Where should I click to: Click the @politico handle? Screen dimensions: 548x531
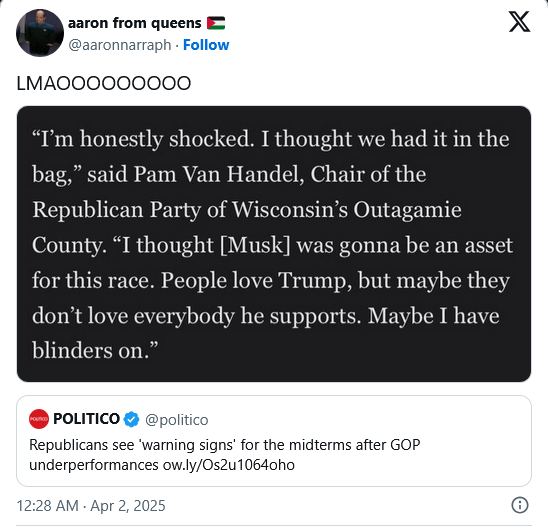(x=176, y=420)
